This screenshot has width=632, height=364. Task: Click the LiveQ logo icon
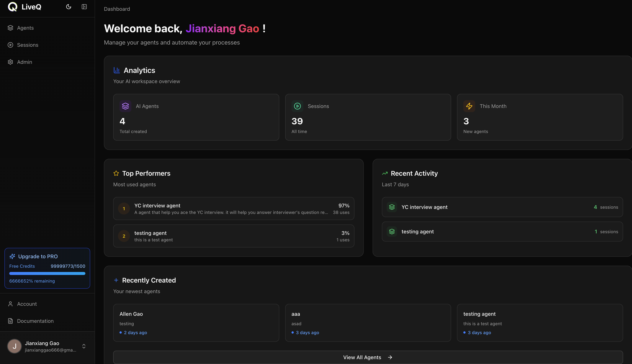coord(12,7)
